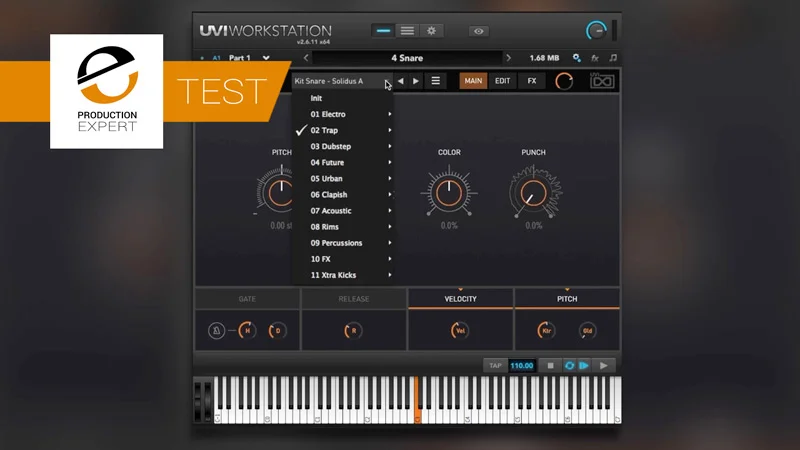Stop playback with square button
Screen dimensions: 800x450
pos(550,365)
